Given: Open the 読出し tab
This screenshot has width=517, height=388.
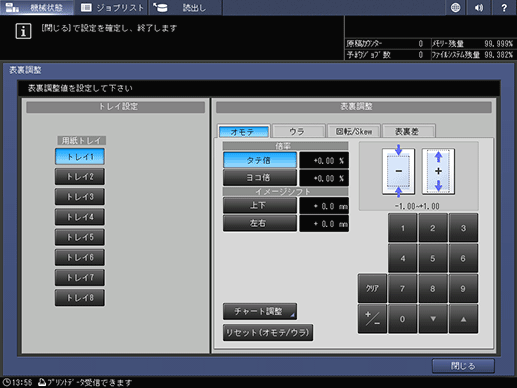Looking at the screenshot, I should tap(185, 7).
